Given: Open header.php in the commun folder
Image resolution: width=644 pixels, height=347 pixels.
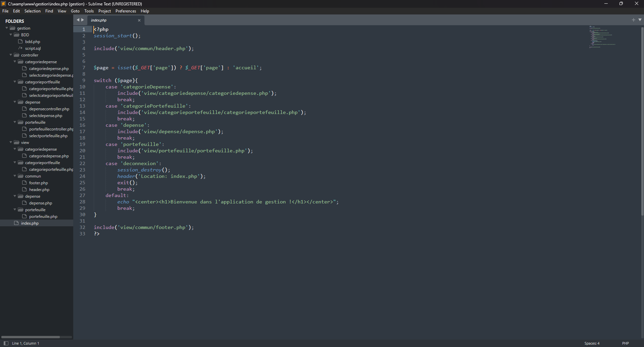Looking at the screenshot, I should coord(39,190).
